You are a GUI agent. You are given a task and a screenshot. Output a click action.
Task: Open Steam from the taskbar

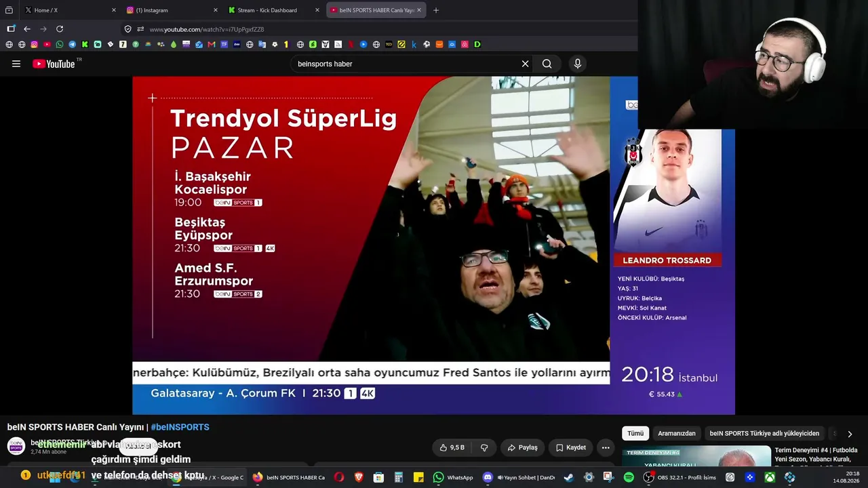click(569, 477)
